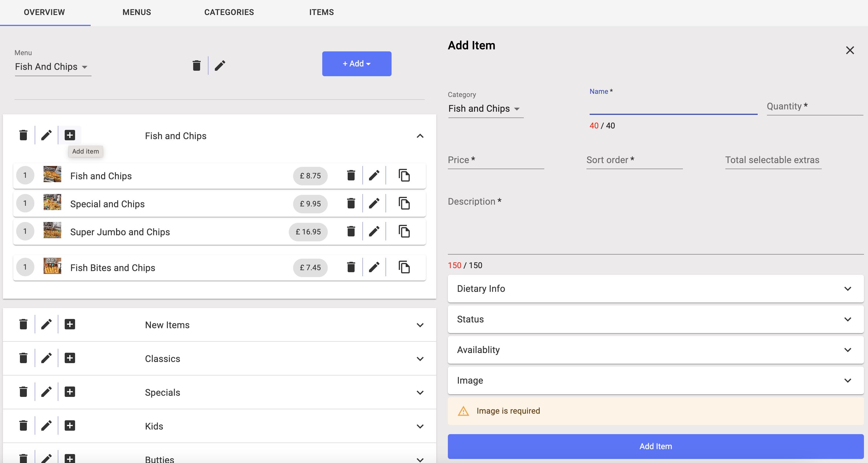Screen dimensions: 868x463
Task: Edit the Specials category
Action: point(46,392)
